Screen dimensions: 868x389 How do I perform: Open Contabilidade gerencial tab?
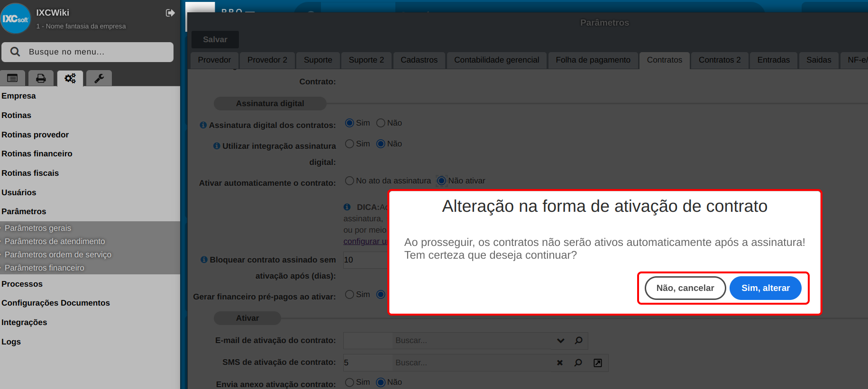point(497,60)
